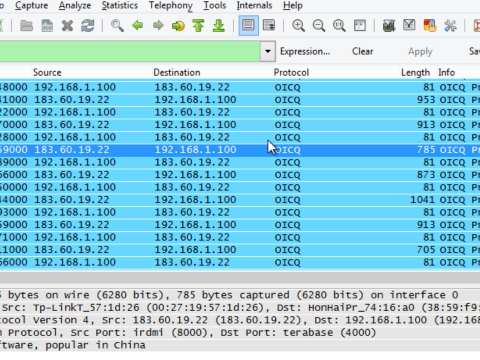
Task: Click the horizontal scrollbar under the packet list
Action: point(240,277)
